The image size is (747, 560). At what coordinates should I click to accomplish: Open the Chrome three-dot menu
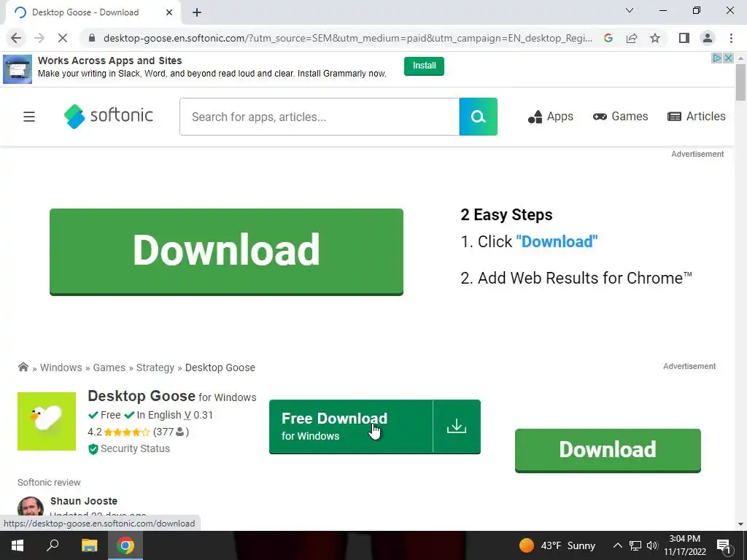pyautogui.click(x=731, y=38)
